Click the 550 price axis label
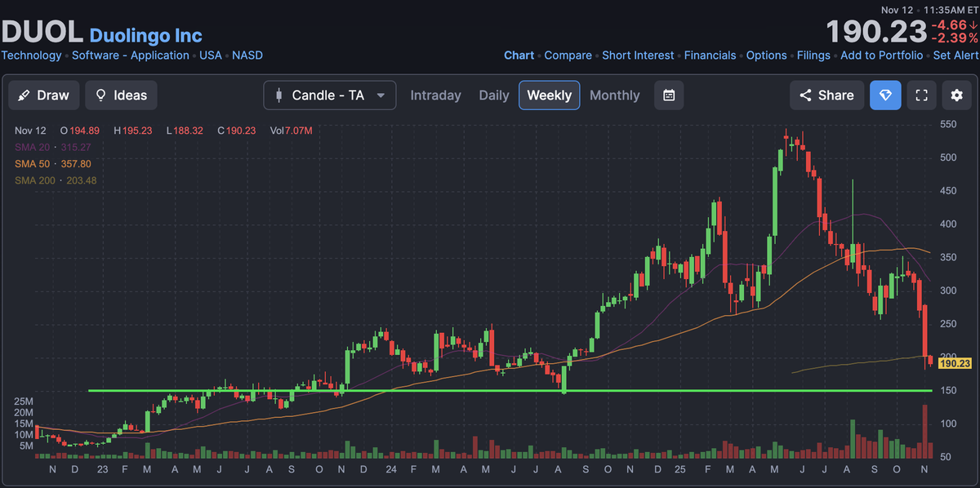The height and width of the screenshot is (488, 980). [x=947, y=124]
